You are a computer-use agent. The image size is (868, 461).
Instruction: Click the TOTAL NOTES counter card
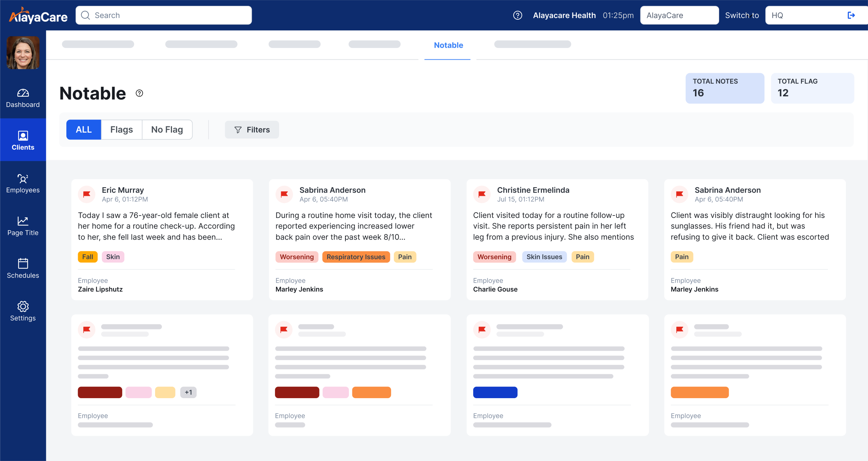[x=725, y=88]
